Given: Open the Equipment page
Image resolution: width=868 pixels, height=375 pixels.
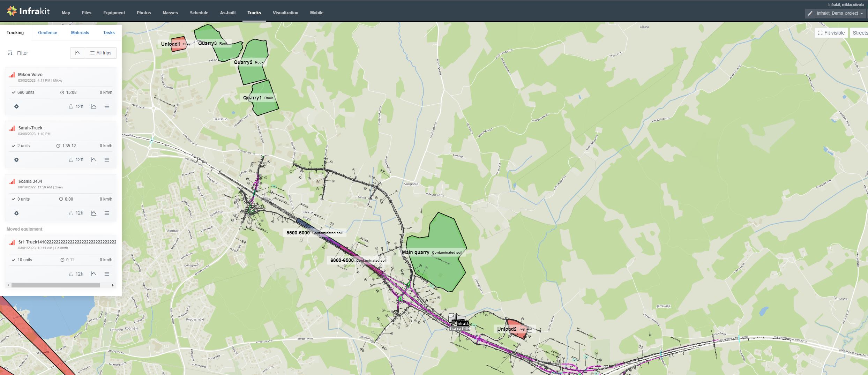Looking at the screenshot, I should [x=114, y=13].
